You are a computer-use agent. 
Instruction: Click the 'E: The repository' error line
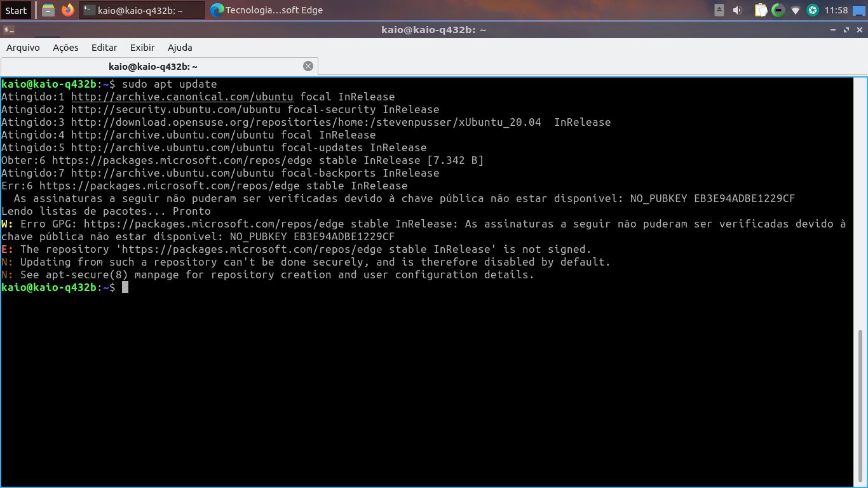point(296,249)
